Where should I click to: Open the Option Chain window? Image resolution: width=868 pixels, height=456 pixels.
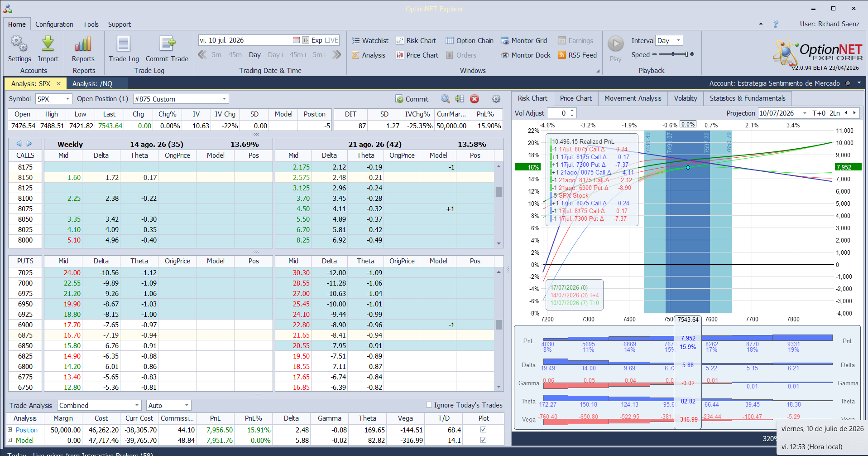[x=470, y=41]
